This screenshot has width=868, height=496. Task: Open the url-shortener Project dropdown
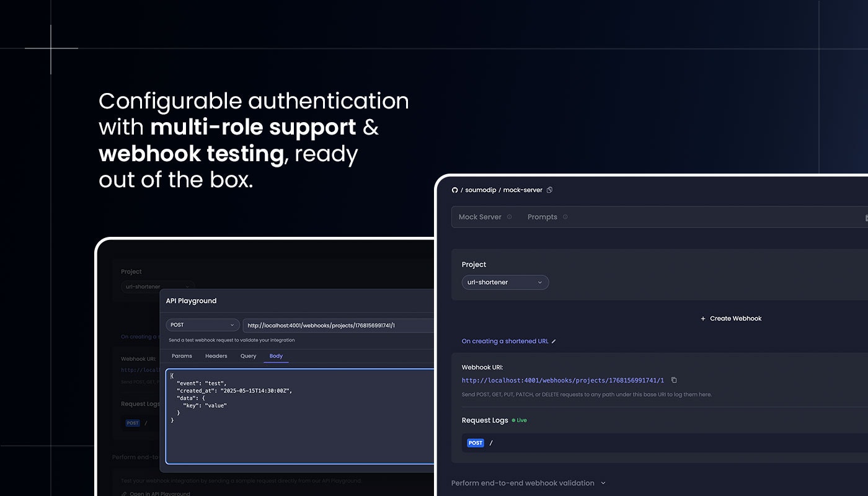(505, 282)
